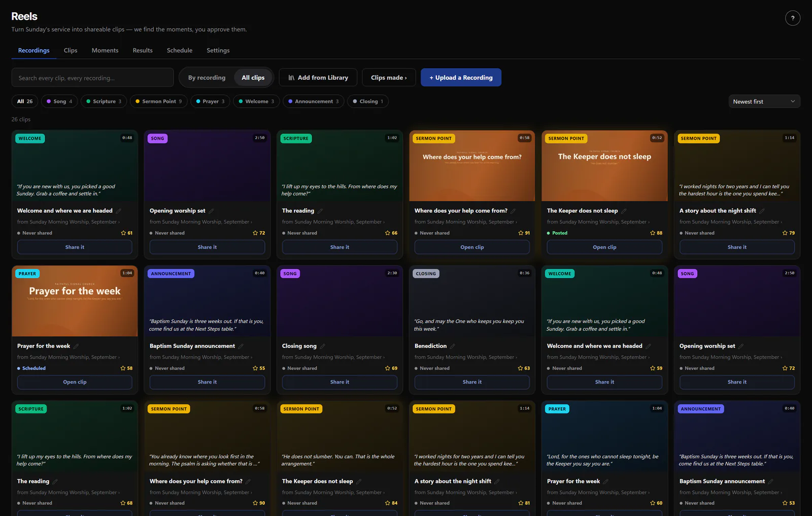Click library icon in Add from Library
Screen dimensions: 812x516
pyautogui.click(x=291, y=78)
